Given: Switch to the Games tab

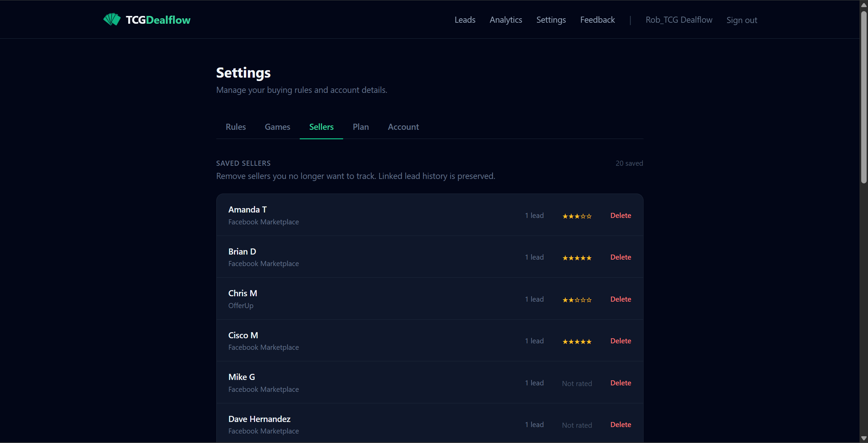Looking at the screenshot, I should (277, 127).
